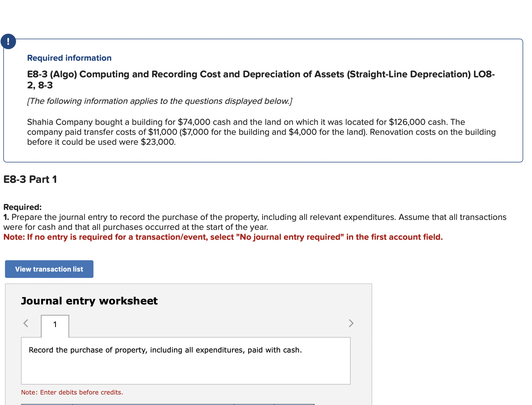This screenshot has width=532, height=405.
Task: Click the Required information heading
Action: coord(69,58)
